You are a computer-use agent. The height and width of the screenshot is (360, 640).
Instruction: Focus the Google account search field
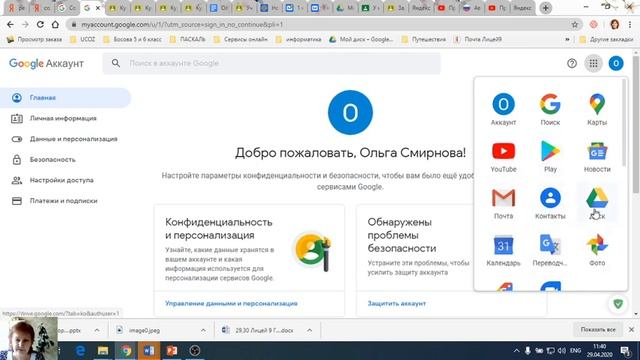pos(272,63)
